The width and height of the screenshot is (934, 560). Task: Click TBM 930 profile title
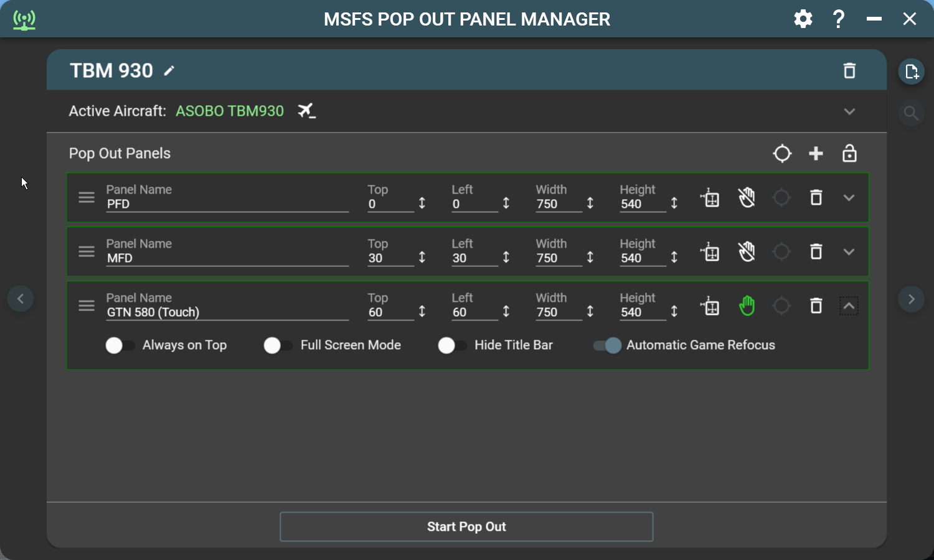(111, 71)
